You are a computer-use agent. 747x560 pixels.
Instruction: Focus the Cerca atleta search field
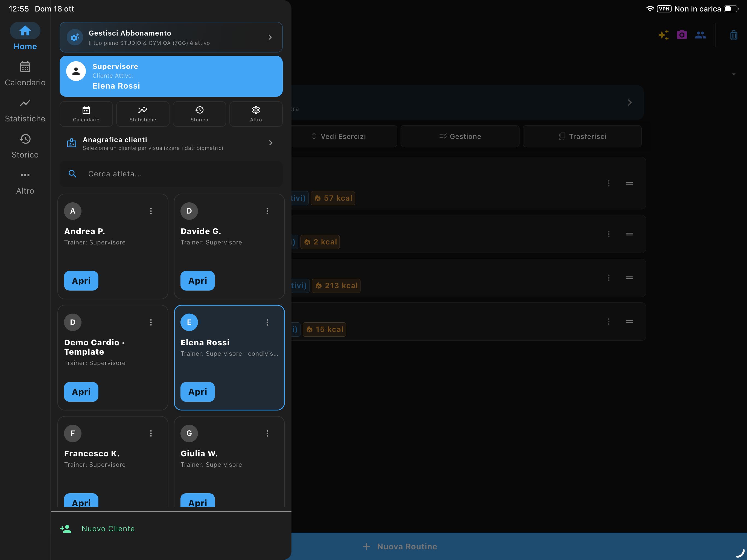coord(171,174)
